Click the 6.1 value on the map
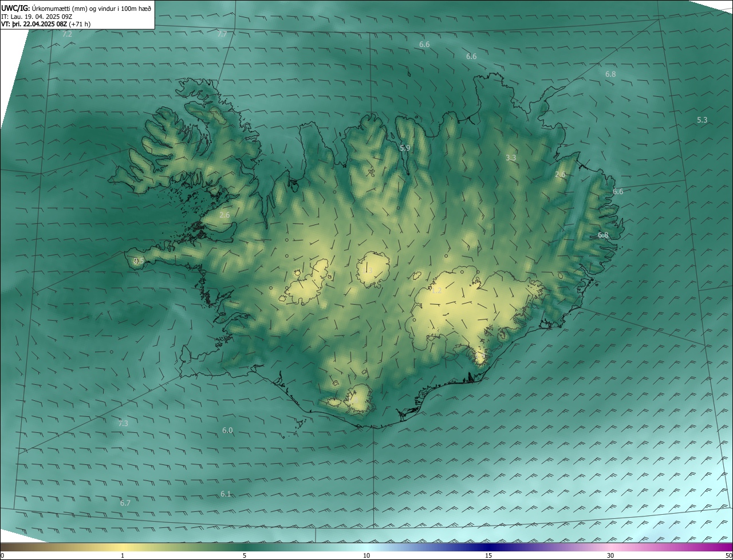This screenshot has width=733, height=560. pos(226,494)
